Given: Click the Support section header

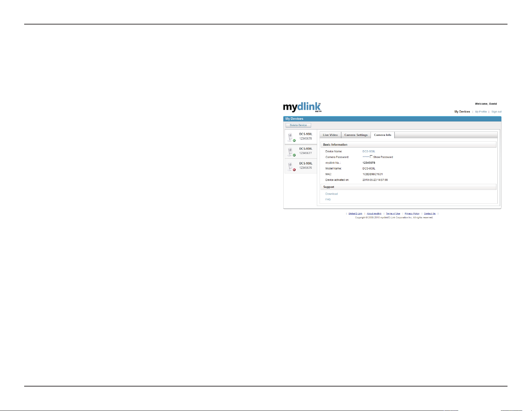Looking at the screenshot, I should point(408,187).
